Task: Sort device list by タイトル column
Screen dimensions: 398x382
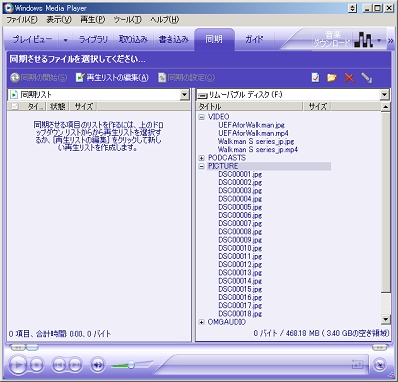Action: (x=249, y=106)
